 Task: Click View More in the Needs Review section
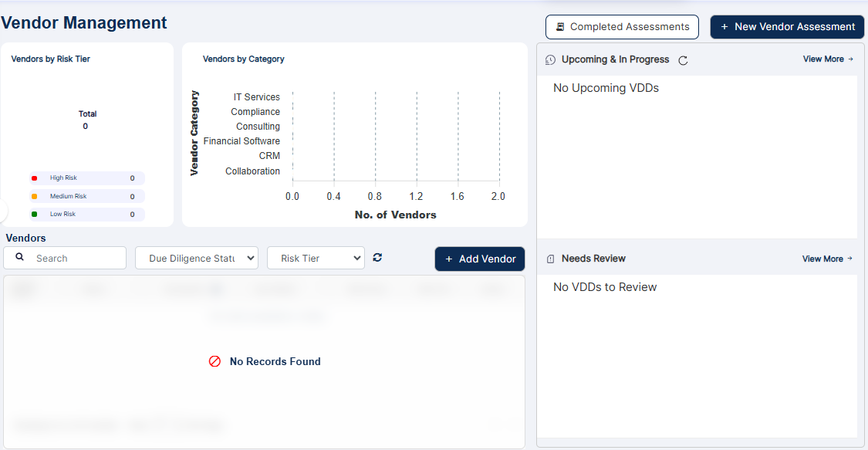823,259
